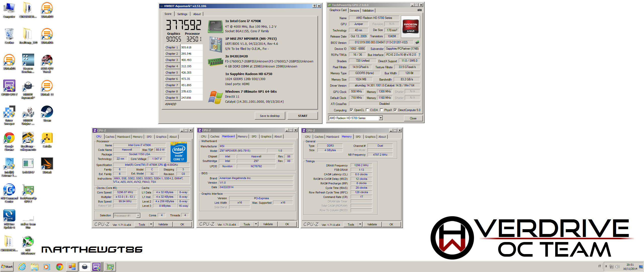Launch ASUS GPU Tweak shortcut

pos(47,63)
